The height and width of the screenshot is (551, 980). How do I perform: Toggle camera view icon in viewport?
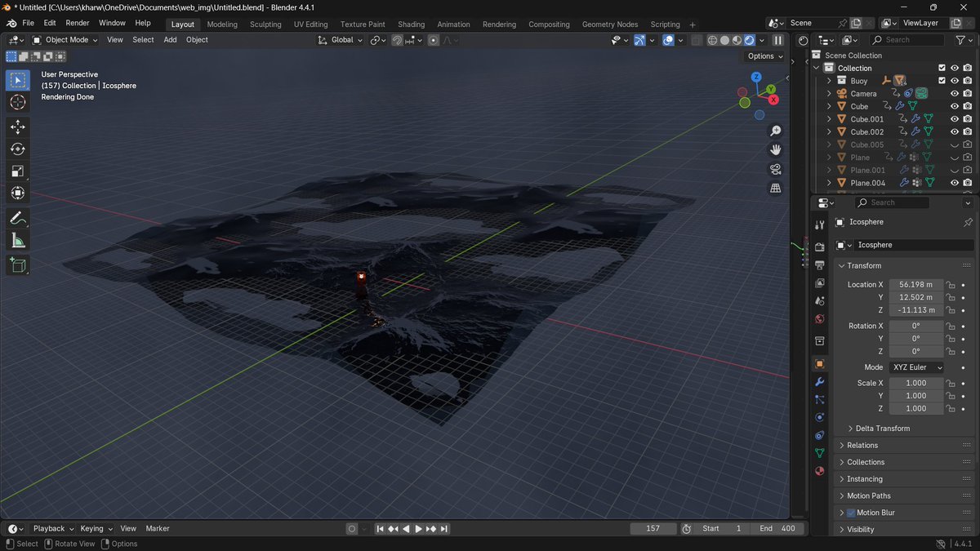[x=776, y=169]
